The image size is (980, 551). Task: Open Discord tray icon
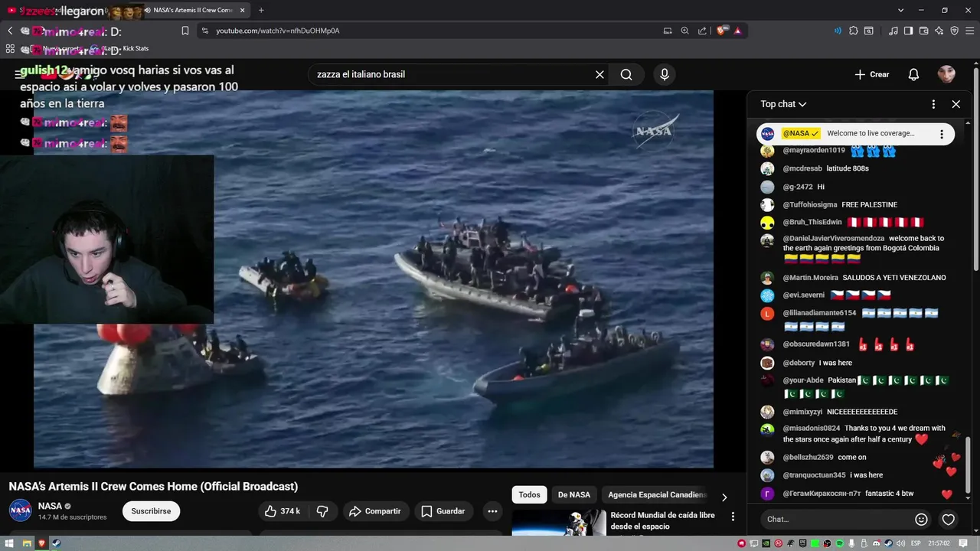tap(877, 543)
